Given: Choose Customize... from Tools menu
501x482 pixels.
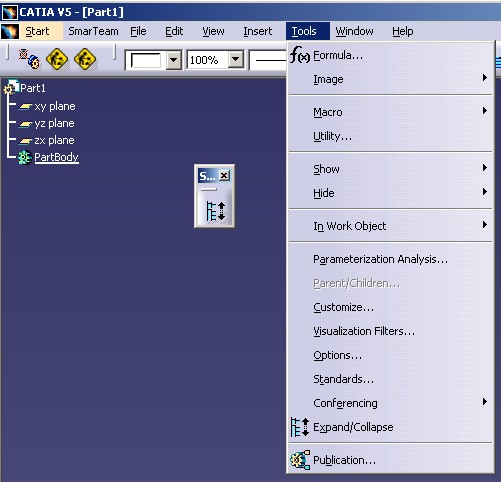Looking at the screenshot, I should [x=343, y=307].
